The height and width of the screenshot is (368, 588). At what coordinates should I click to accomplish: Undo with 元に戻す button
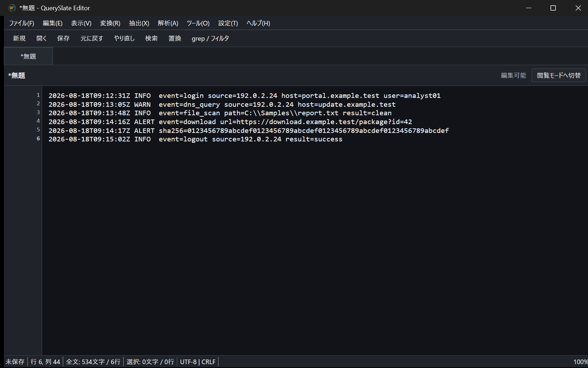(92, 39)
